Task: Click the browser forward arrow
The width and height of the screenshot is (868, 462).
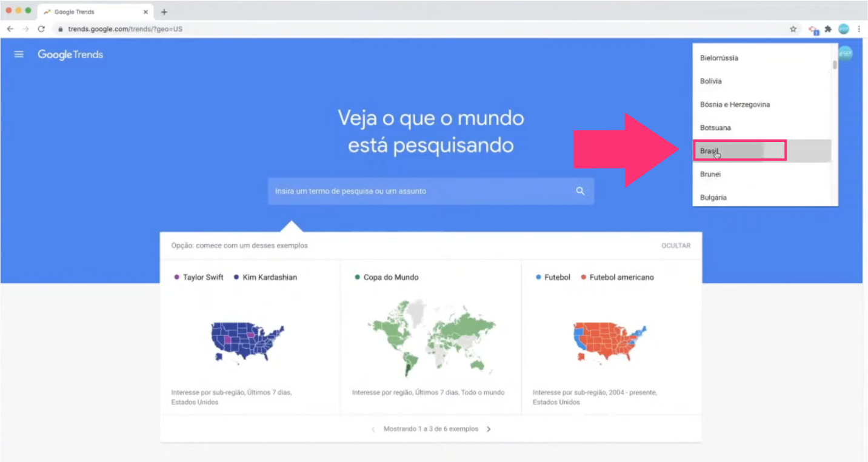Action: 25,28
